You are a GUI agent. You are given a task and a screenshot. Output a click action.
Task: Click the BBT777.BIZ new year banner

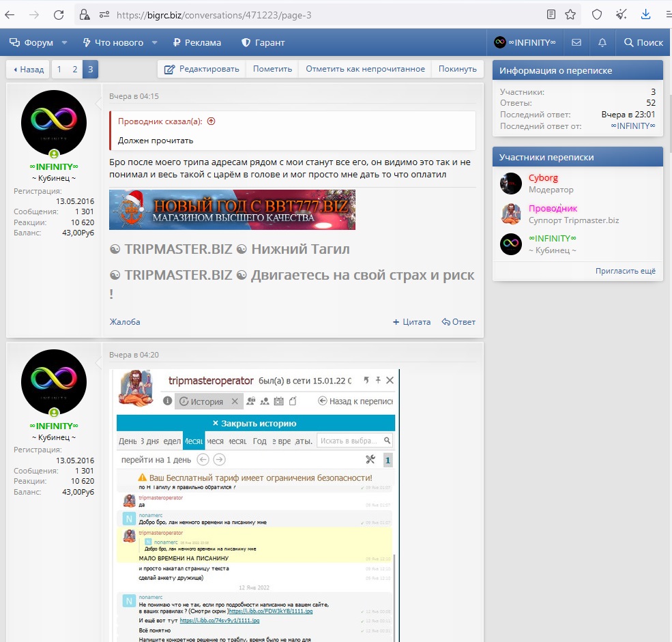[x=232, y=209]
